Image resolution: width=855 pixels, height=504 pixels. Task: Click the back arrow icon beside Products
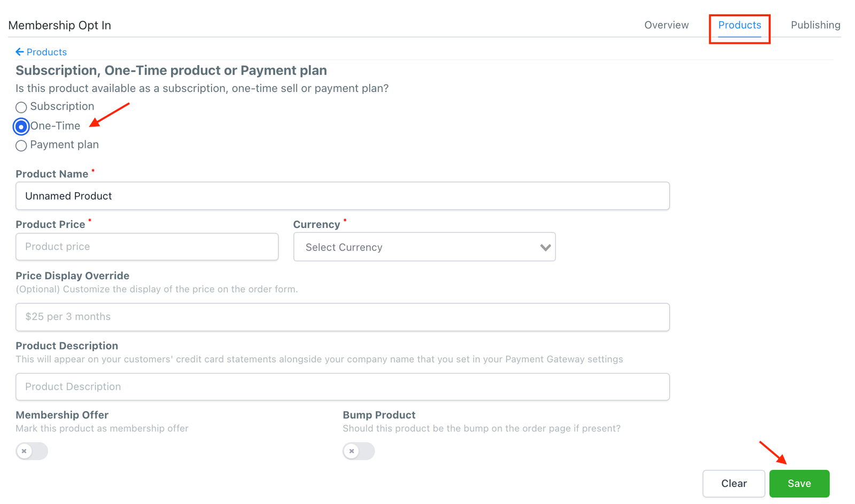[20, 52]
